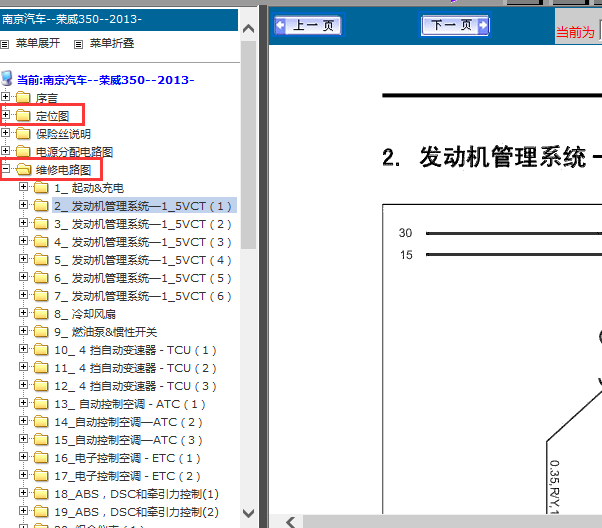
Task: Expand the 1_ 起动&充电 node
Action: tap(23, 187)
